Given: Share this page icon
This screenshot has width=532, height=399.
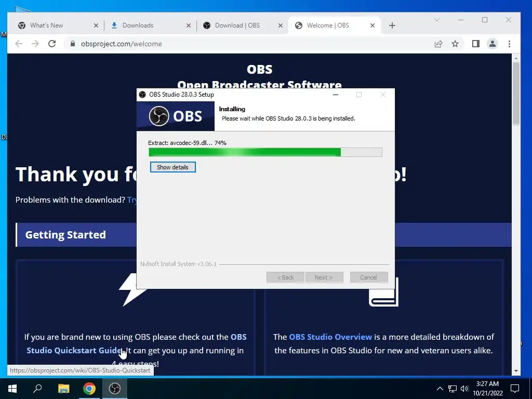Looking at the screenshot, I should point(438,44).
